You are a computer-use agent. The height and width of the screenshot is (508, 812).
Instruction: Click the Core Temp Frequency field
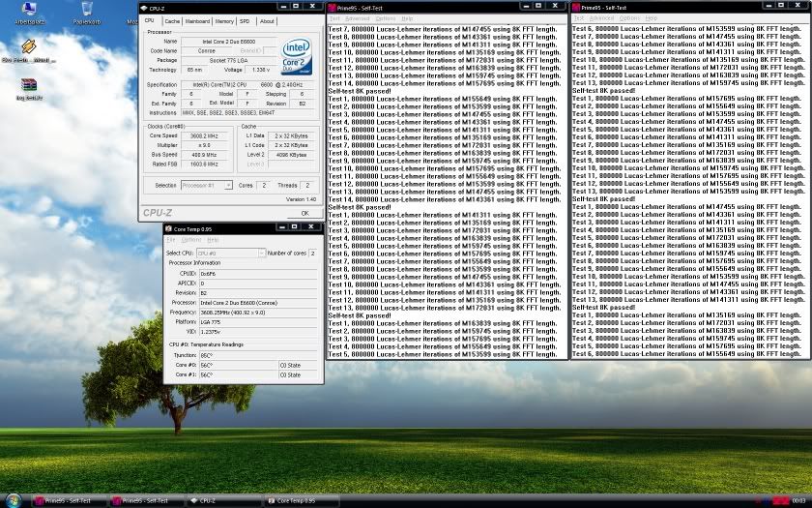click(258, 313)
